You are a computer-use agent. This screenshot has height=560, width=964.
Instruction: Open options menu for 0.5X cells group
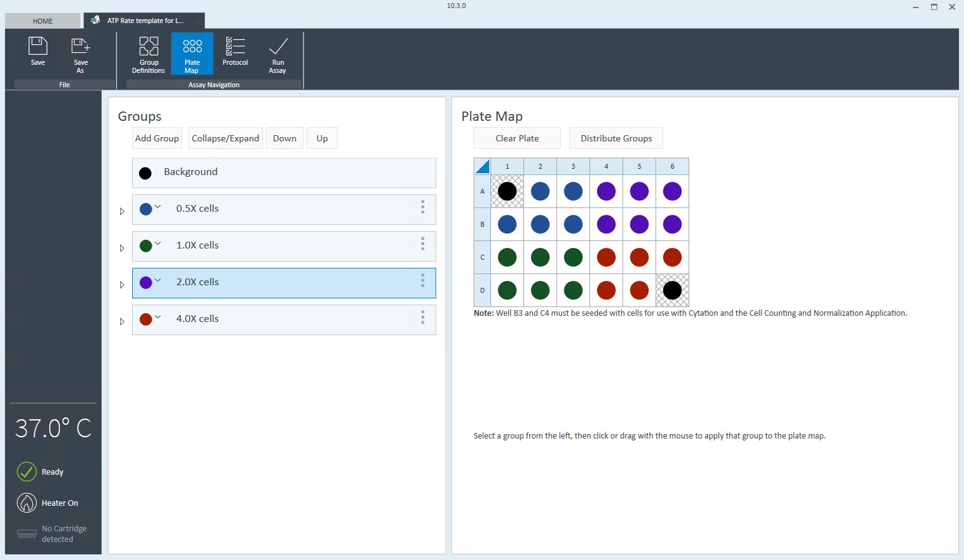[x=422, y=207]
